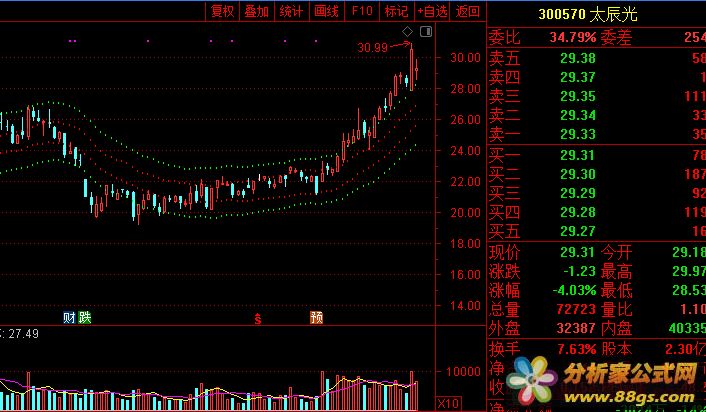Click the 20.00 price axis label
This screenshot has height=412, width=706.
466,212
